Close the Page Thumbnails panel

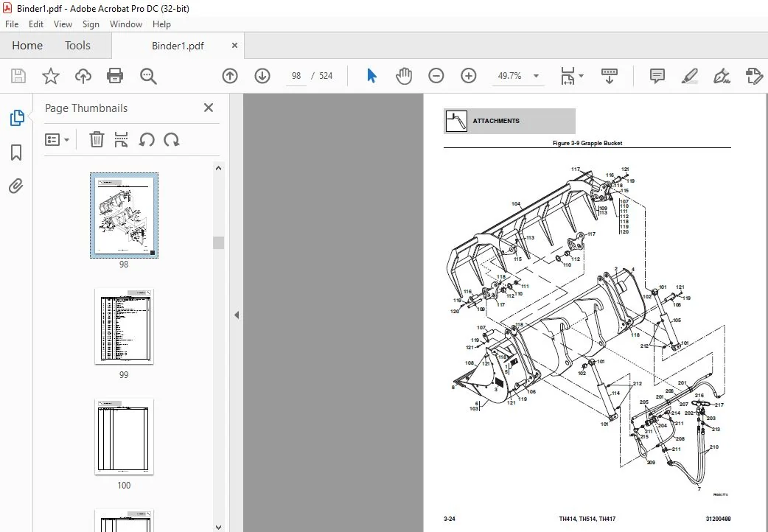pos(209,108)
